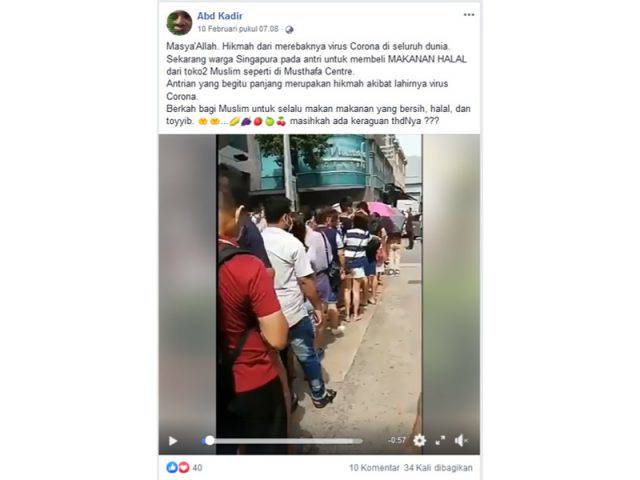Click the post caption text about Corona

(x=318, y=84)
